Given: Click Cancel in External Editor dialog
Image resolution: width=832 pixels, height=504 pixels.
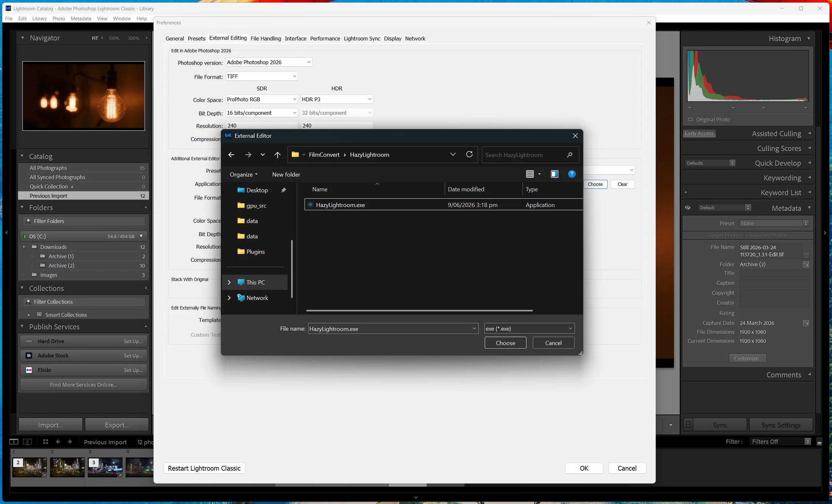Looking at the screenshot, I should point(553,343).
